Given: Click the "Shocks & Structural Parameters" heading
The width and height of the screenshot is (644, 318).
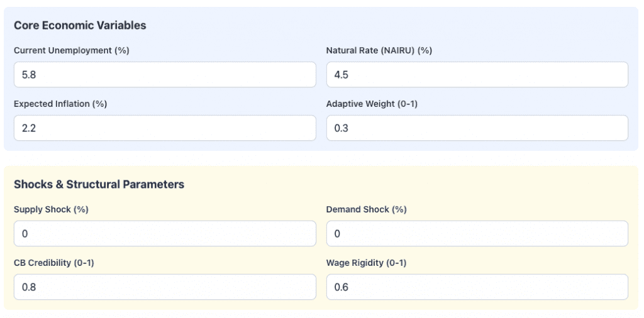Looking at the screenshot, I should [x=99, y=185].
